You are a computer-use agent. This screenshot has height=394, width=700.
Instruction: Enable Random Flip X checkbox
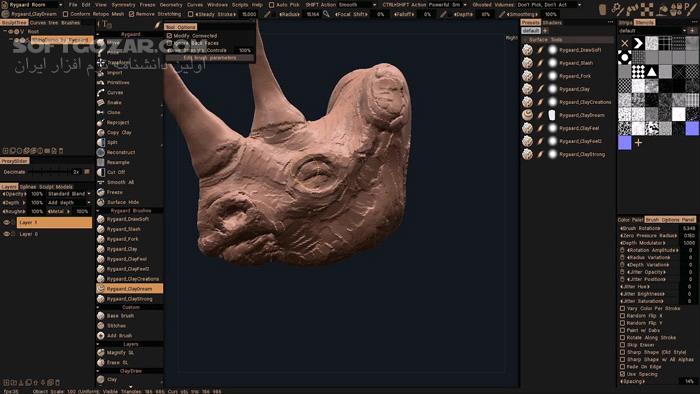[622, 316]
